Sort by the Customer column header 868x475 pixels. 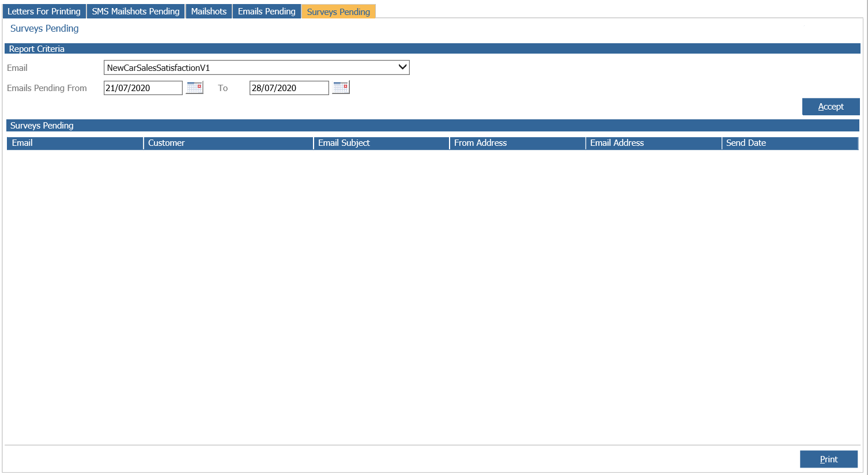click(228, 143)
